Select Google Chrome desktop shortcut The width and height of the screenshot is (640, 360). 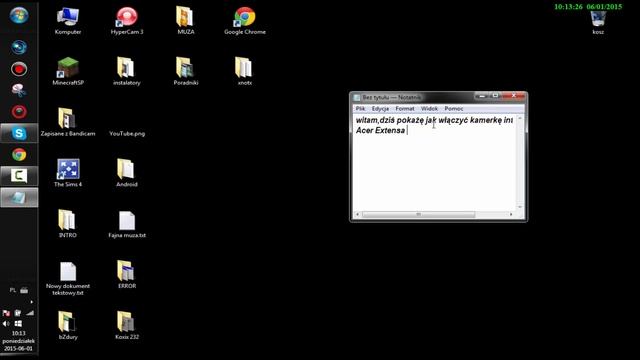click(245, 21)
